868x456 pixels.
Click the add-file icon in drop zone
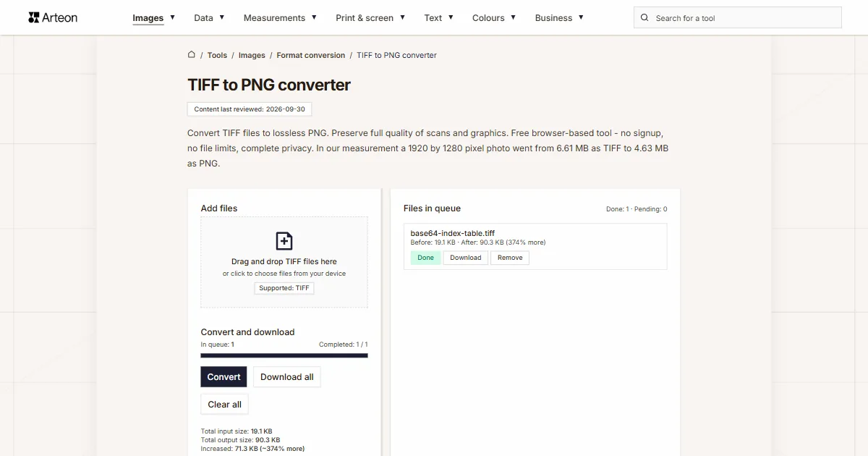284,241
